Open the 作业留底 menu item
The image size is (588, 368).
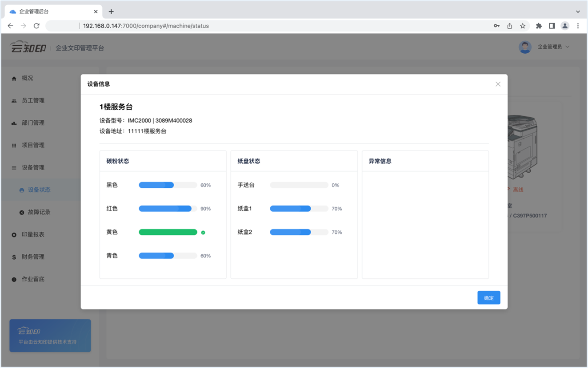coord(33,279)
